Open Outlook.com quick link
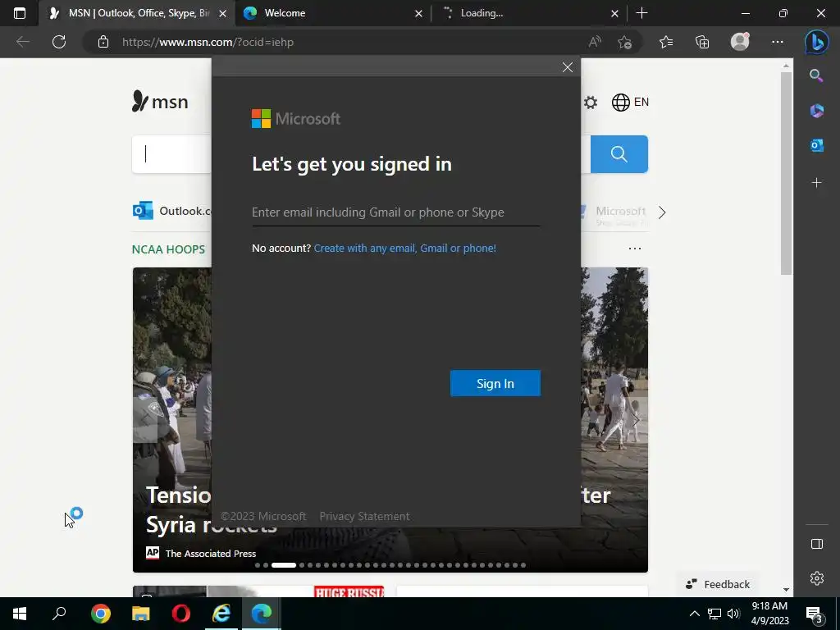 pos(172,211)
